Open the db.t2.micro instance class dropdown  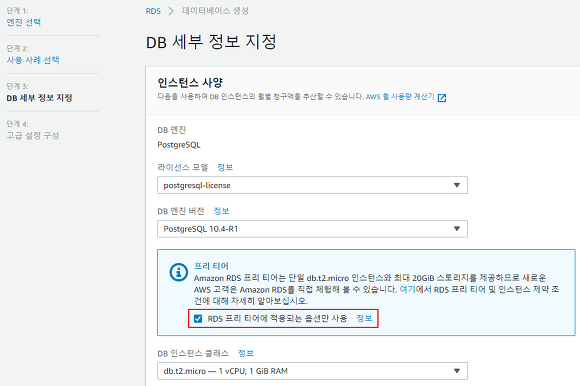[x=312, y=371]
